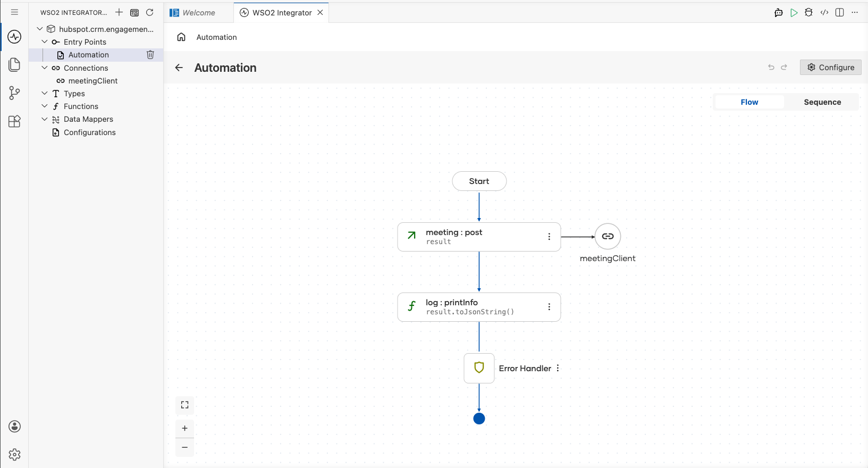The image size is (868, 468).
Task: Open Source Control branch icon
Action: [x=14, y=93]
